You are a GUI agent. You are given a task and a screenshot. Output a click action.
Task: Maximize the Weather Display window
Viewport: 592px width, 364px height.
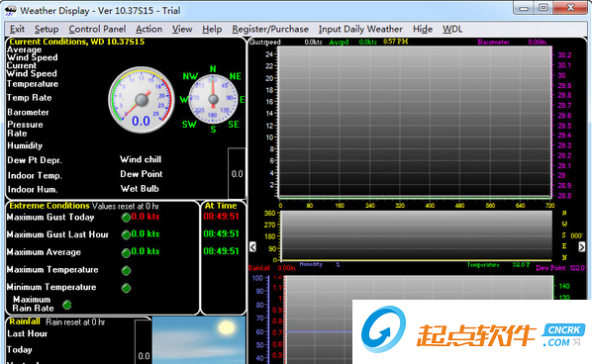click(x=543, y=8)
